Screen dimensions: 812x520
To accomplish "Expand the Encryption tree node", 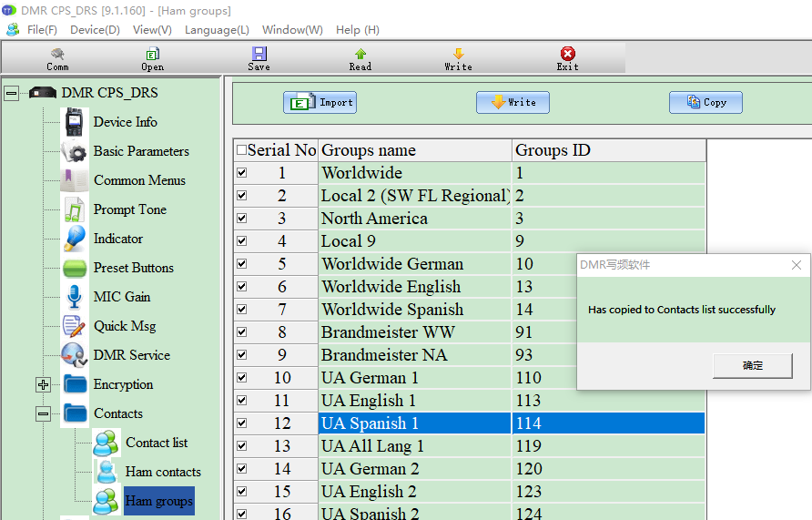I will coord(43,384).
